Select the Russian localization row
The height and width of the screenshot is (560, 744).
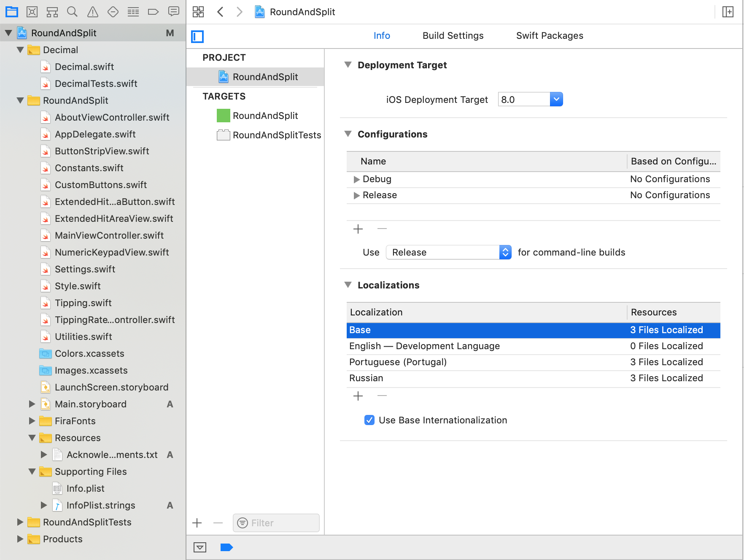tap(533, 378)
